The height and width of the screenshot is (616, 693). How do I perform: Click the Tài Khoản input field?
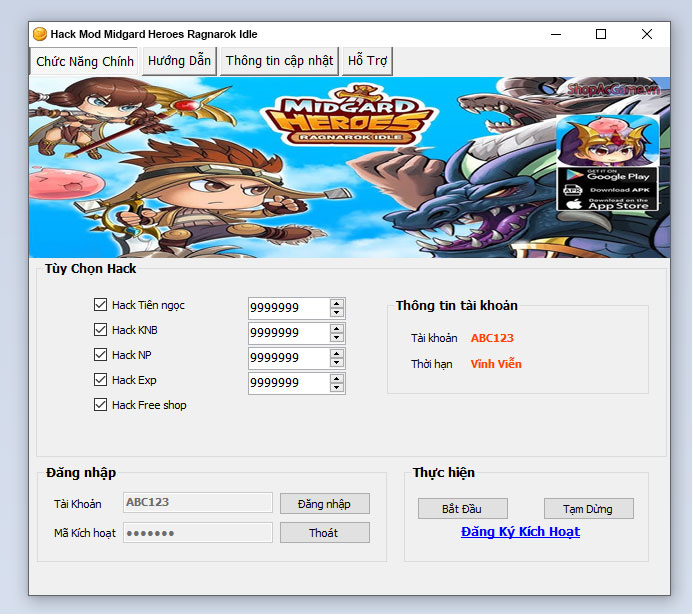pos(198,503)
